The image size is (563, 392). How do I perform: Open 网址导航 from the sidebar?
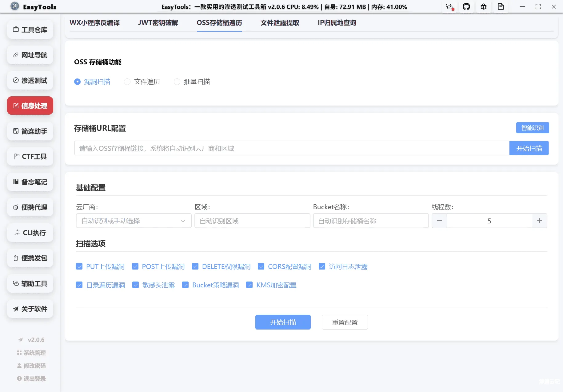30,55
